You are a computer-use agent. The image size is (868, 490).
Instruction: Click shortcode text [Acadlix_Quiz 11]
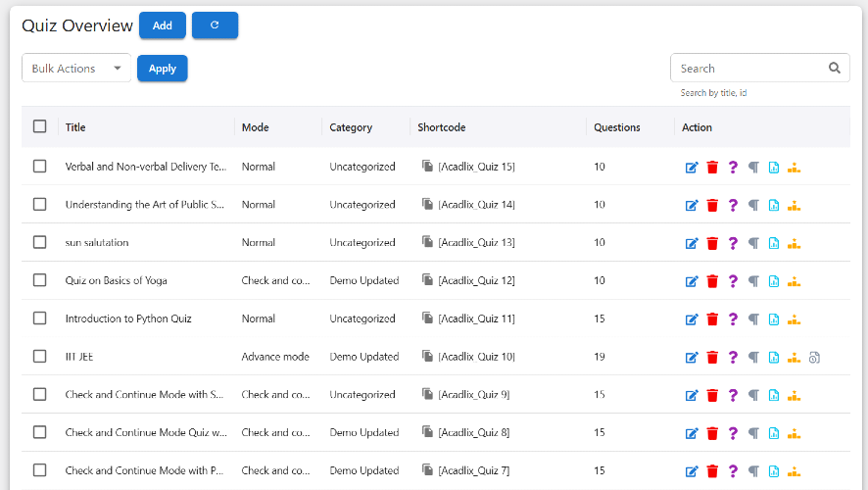[x=477, y=318]
